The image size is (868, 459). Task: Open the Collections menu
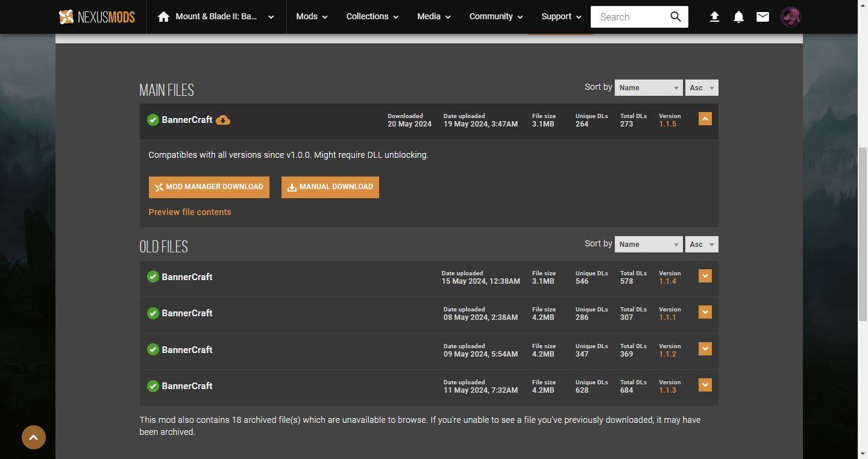click(372, 17)
